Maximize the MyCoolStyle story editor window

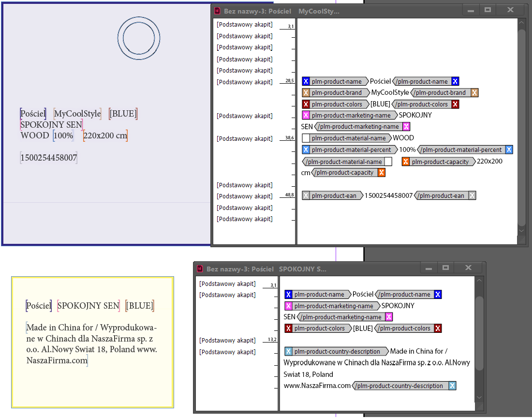(488, 10)
